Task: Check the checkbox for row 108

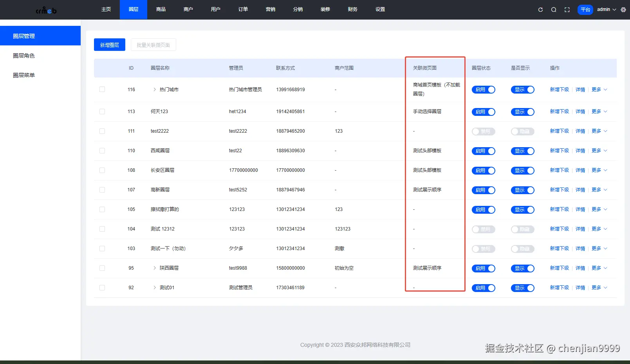Action: click(x=102, y=170)
